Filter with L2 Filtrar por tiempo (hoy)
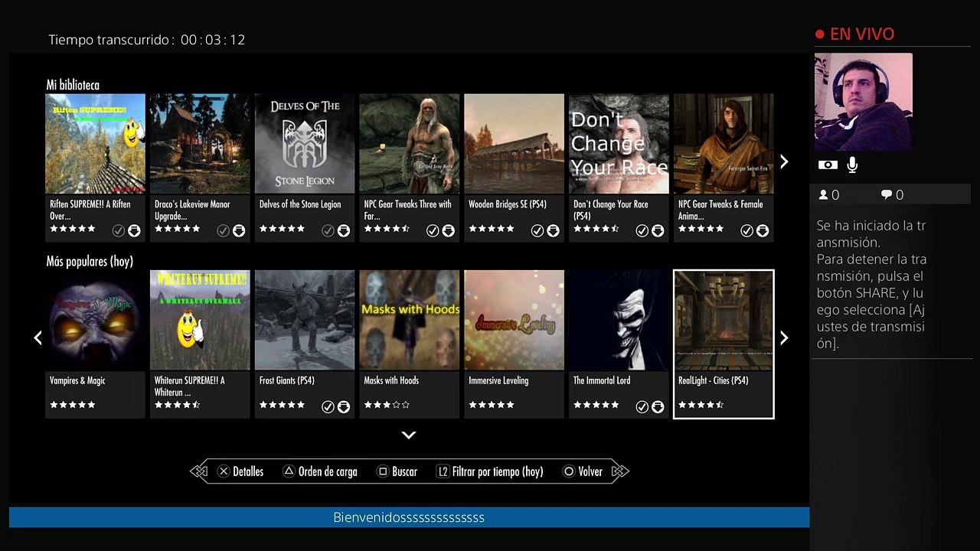The height and width of the screenshot is (551, 980). pos(489,471)
